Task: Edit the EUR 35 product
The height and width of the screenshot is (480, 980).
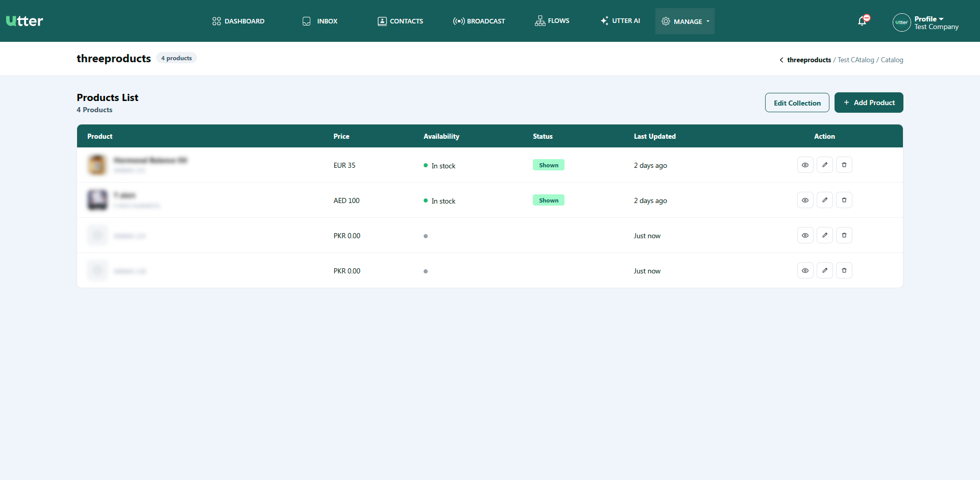Action: click(824, 165)
